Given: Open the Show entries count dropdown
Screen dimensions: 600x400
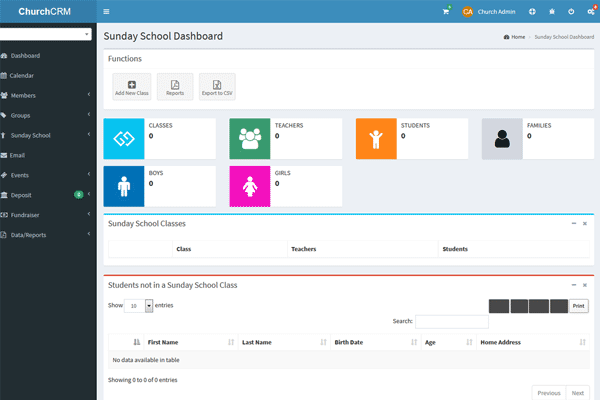Looking at the screenshot, I should (139, 305).
